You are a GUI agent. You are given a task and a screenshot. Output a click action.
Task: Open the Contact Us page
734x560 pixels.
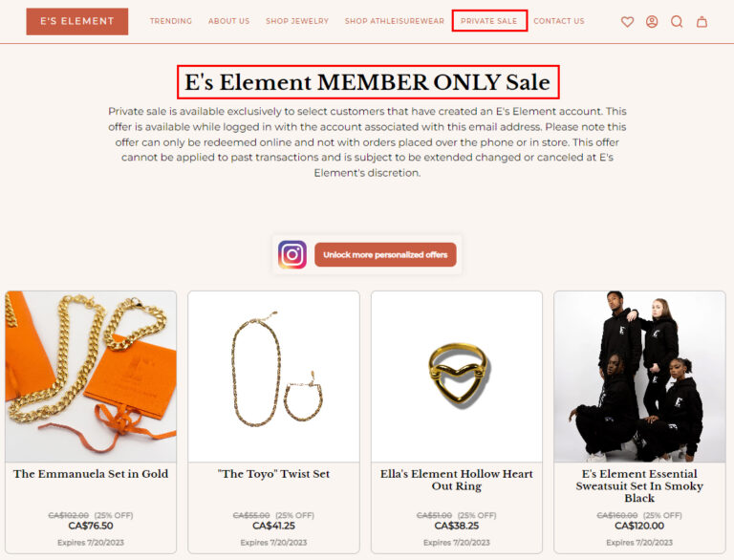click(559, 21)
